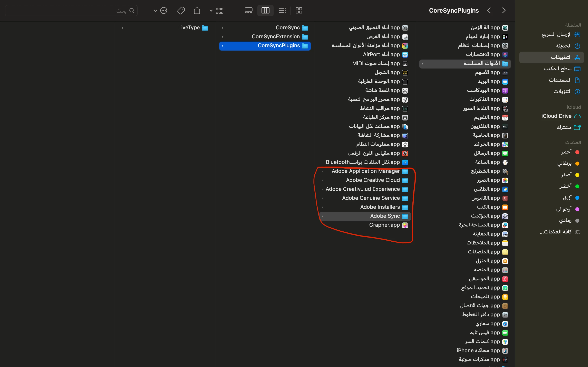
Task: Click the search field
Action: point(71,11)
